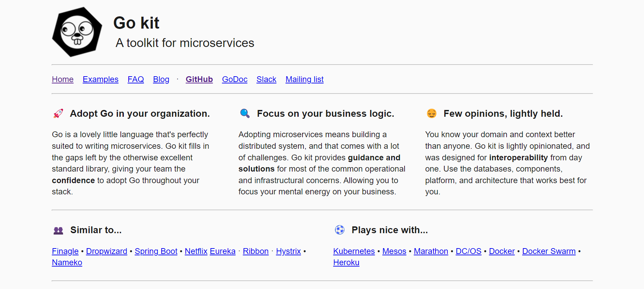
Task: Click the magnifying glass emoji icon
Action: 245,113
